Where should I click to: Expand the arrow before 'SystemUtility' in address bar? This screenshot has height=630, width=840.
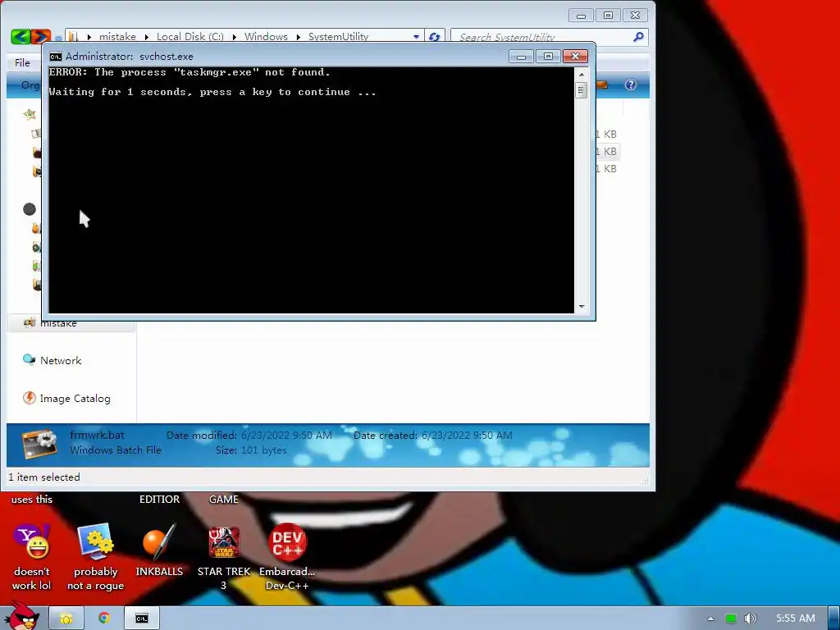coord(299,37)
